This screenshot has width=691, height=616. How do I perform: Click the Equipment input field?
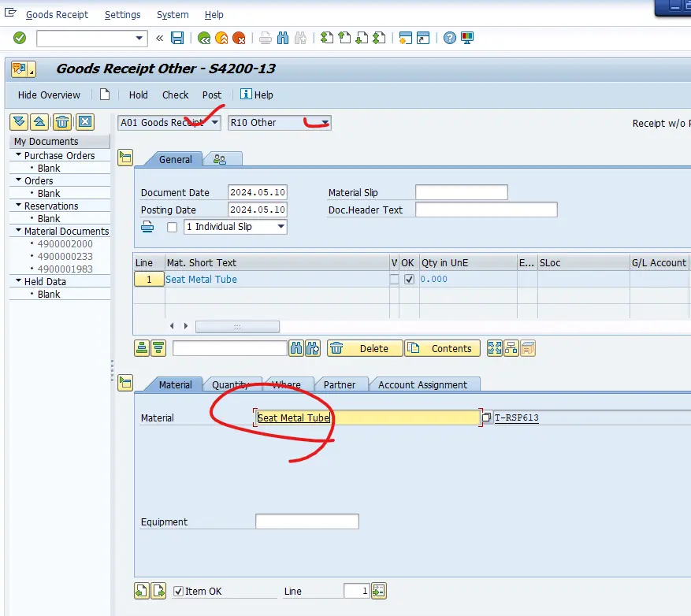[x=306, y=521]
